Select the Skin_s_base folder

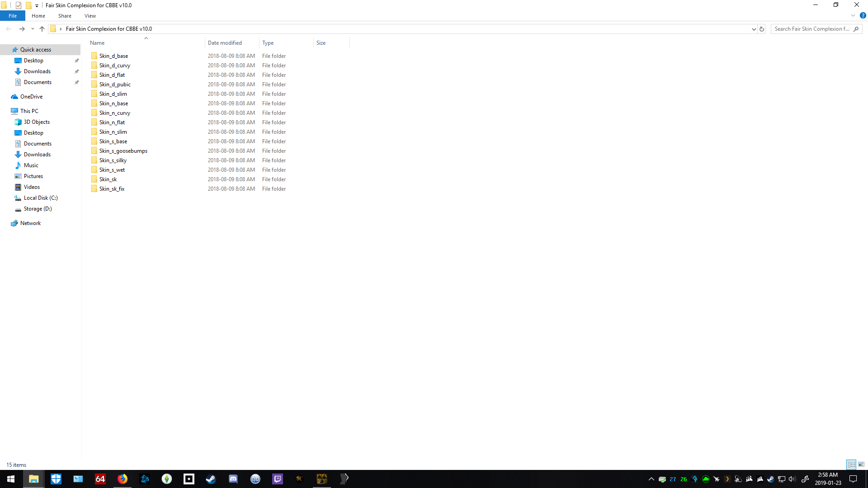113,141
